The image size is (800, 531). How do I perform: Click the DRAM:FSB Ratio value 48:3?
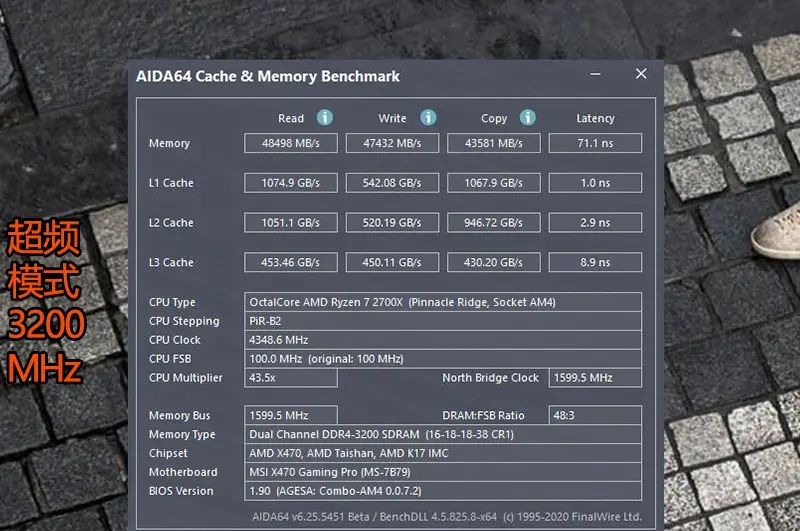tap(595, 415)
